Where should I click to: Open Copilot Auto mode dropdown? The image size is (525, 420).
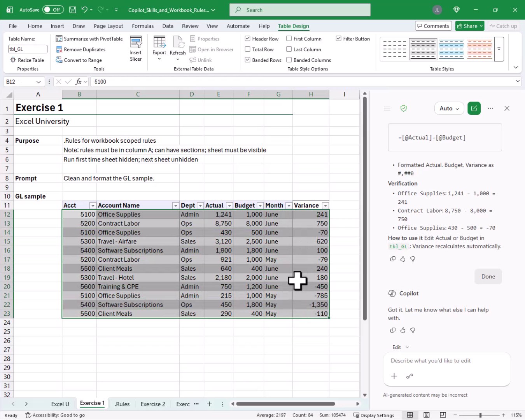(x=449, y=108)
